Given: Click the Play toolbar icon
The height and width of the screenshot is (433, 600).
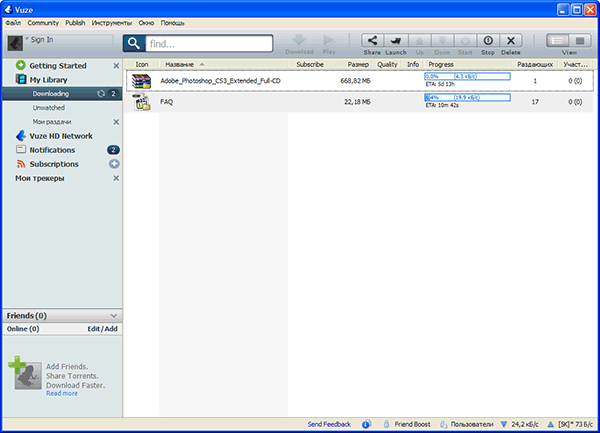Looking at the screenshot, I should click(329, 41).
